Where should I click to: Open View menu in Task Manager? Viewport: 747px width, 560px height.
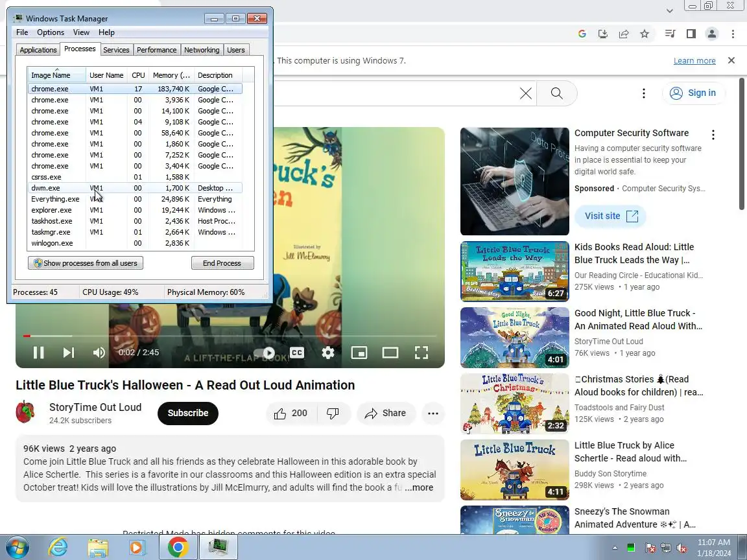point(81,32)
